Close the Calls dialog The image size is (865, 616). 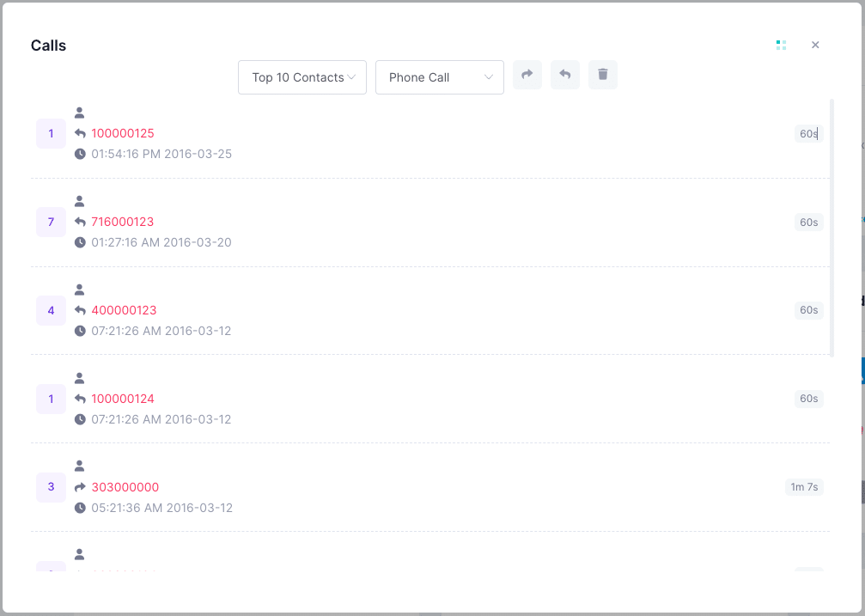(x=815, y=45)
